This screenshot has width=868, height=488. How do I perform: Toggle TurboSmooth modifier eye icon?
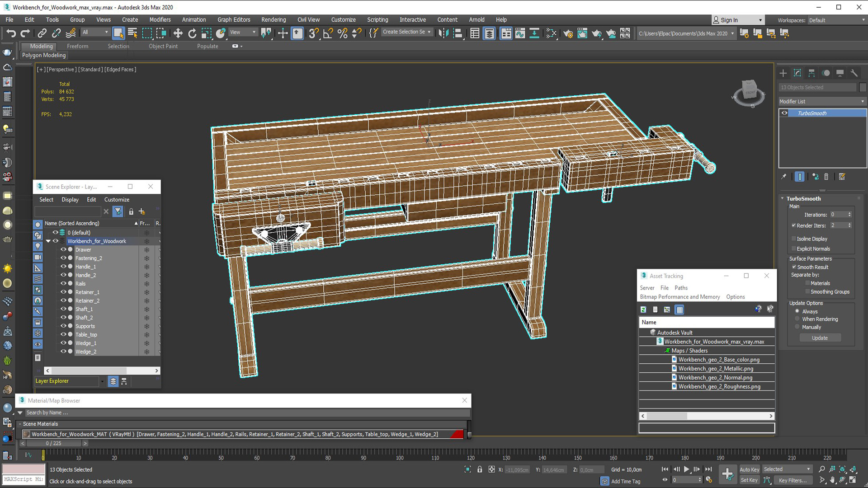785,113
